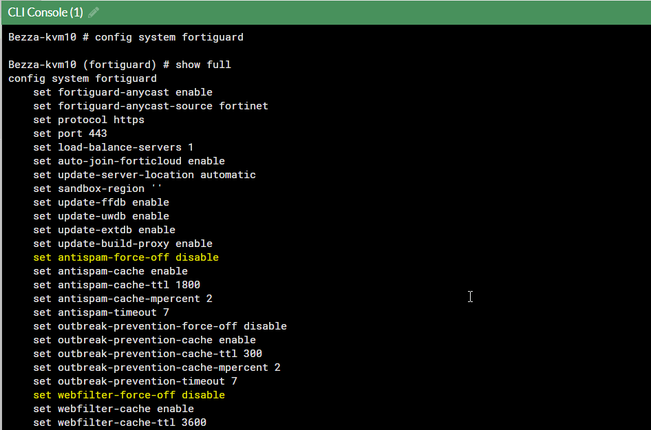Click the 'set load-balance-servers 1' line
The image size is (651, 430).
click(x=113, y=147)
